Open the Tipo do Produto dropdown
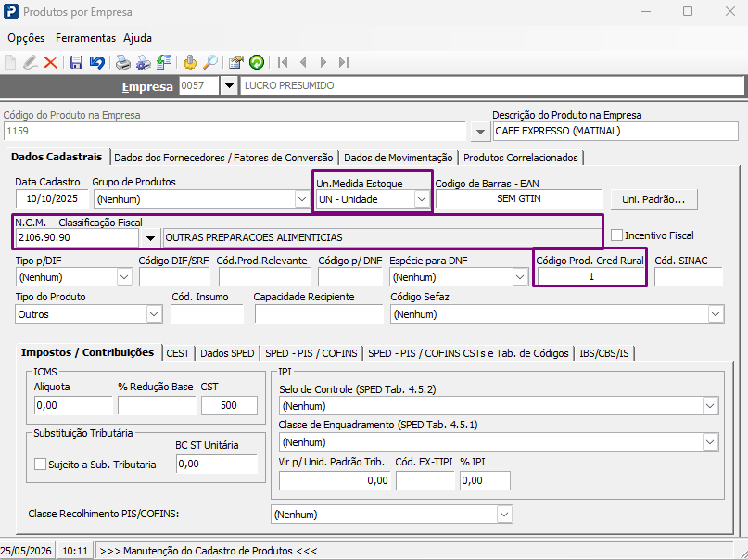The image size is (748, 560). 154,314
